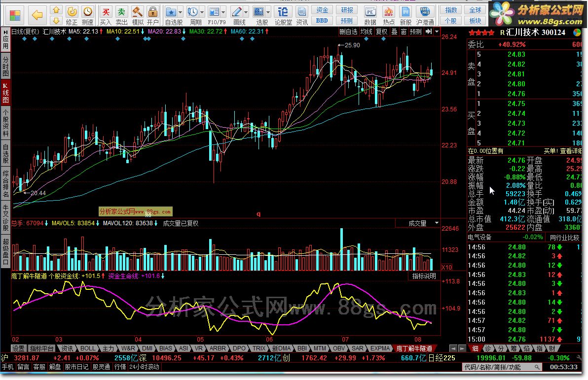This screenshot has width=588, height=380.
Task: Click the 卖出 sell icon
Action: (121, 16)
